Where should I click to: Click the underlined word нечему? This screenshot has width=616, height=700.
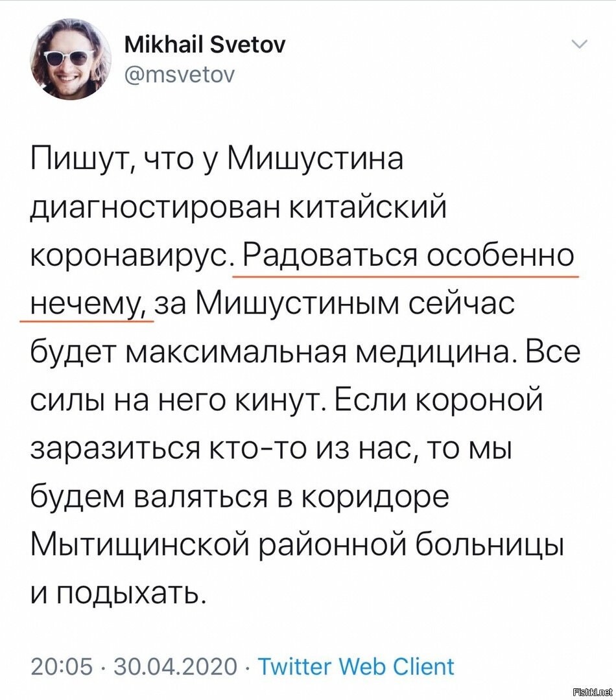pyautogui.click(x=89, y=305)
